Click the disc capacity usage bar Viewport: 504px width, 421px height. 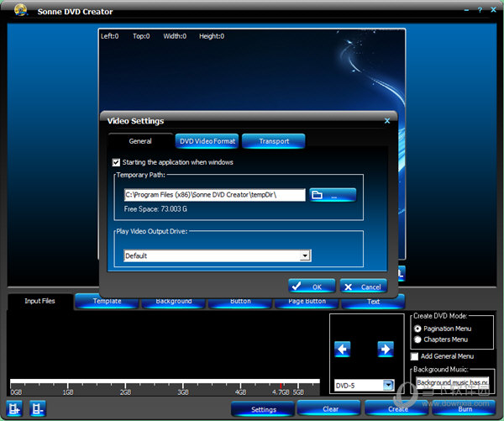(x=165, y=387)
